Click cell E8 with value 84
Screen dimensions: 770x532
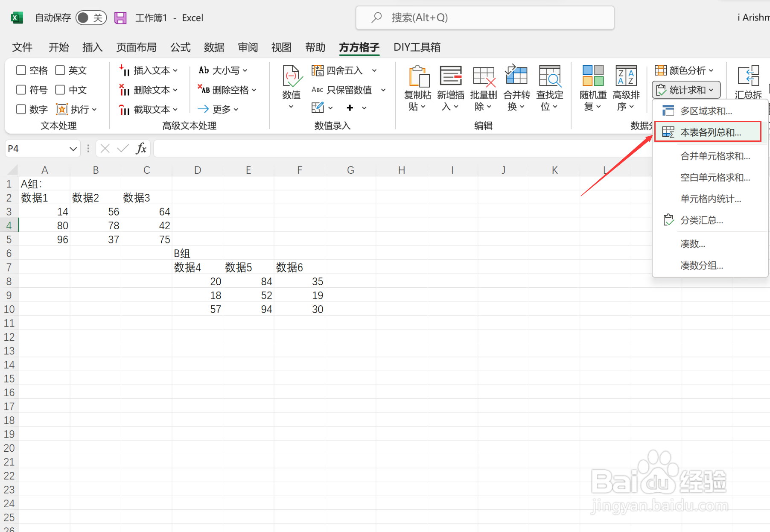(x=248, y=281)
